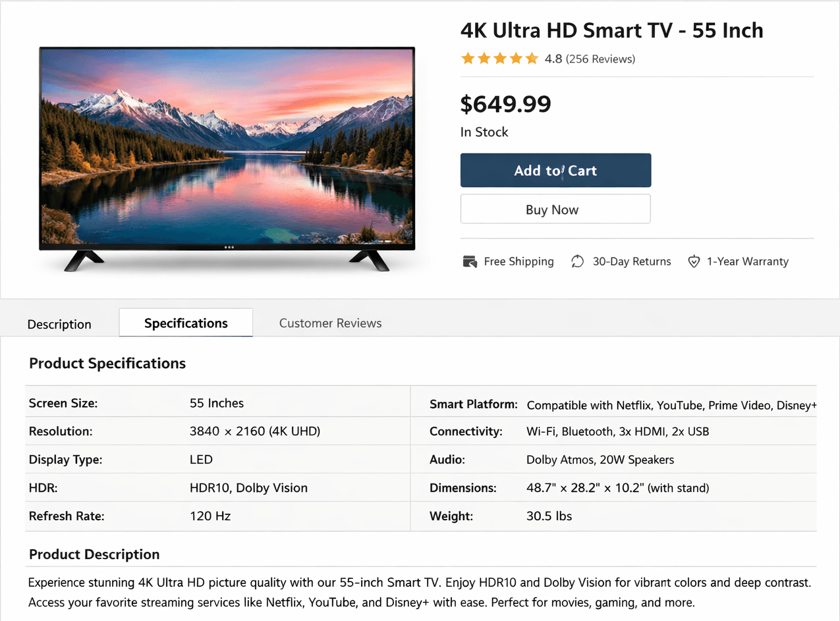
Task: Click the 30-Day Returns arrow icon
Action: click(x=577, y=261)
